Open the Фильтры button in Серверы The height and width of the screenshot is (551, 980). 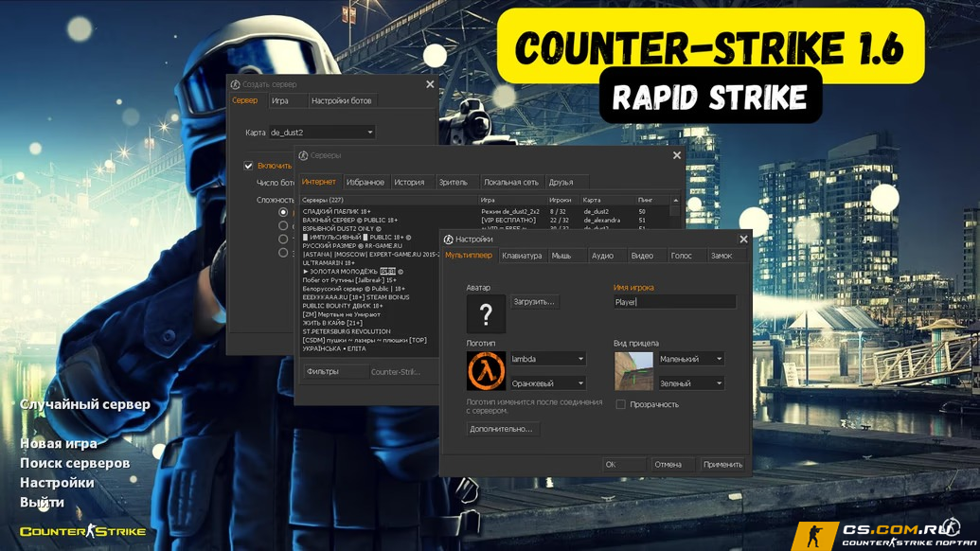click(335, 372)
